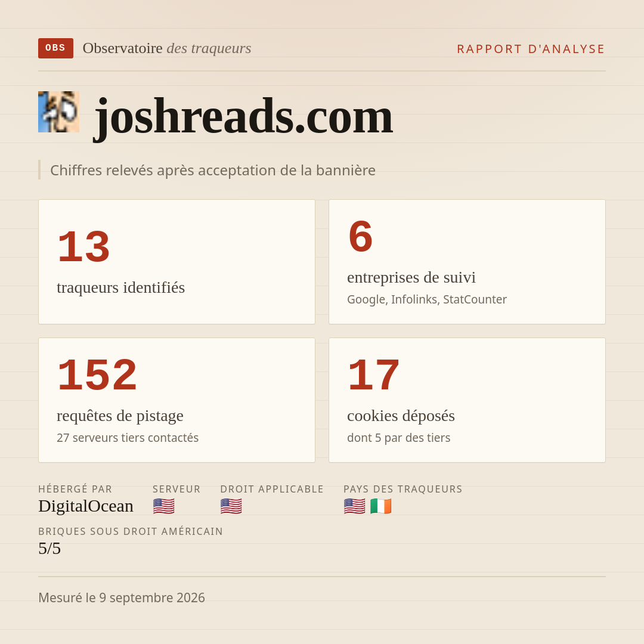Click the Rapport d'analyse label
This screenshot has height=644, width=644.
[531, 49]
